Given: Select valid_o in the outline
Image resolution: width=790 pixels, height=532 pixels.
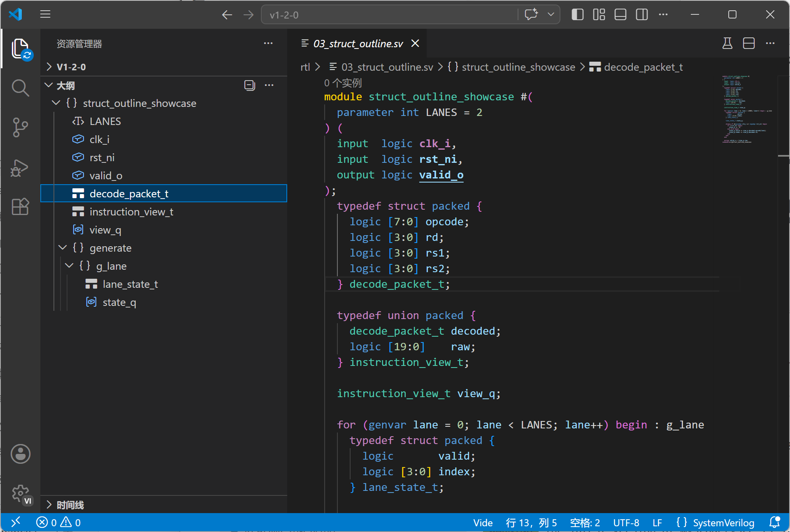Looking at the screenshot, I should 164,176.
